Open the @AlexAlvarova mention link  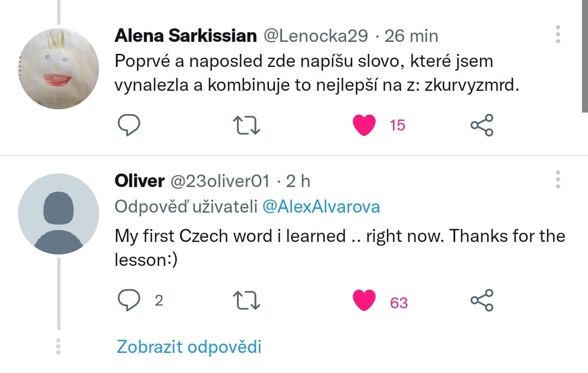coord(321,207)
